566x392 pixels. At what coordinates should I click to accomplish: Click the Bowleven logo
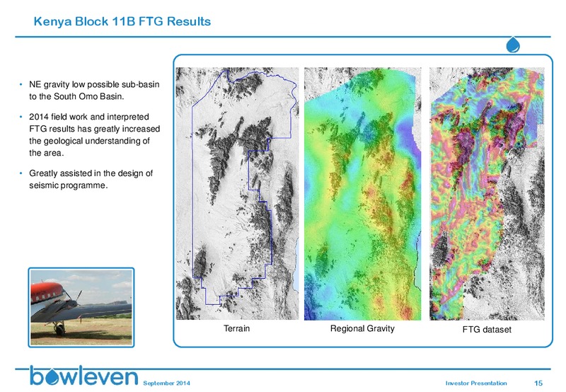tap(83, 376)
